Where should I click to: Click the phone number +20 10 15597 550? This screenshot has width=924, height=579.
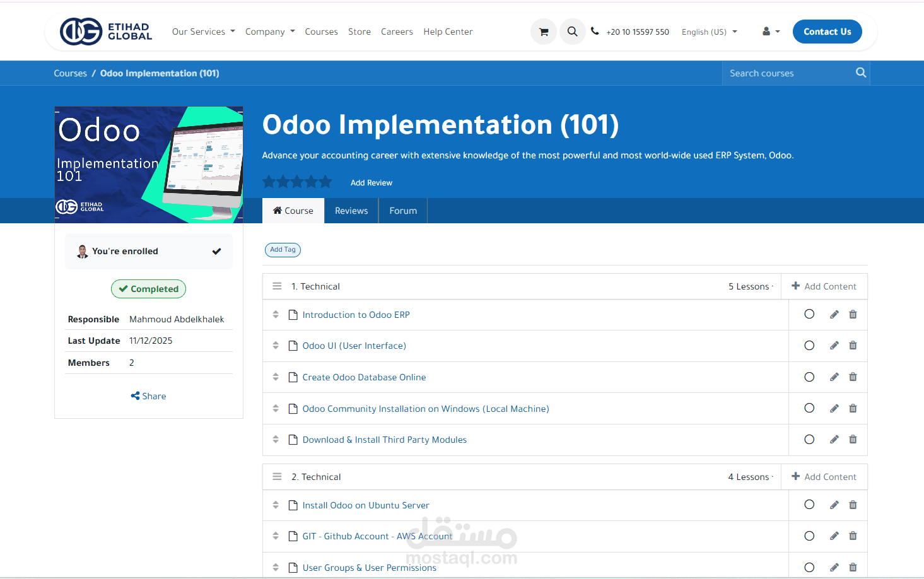click(x=638, y=32)
